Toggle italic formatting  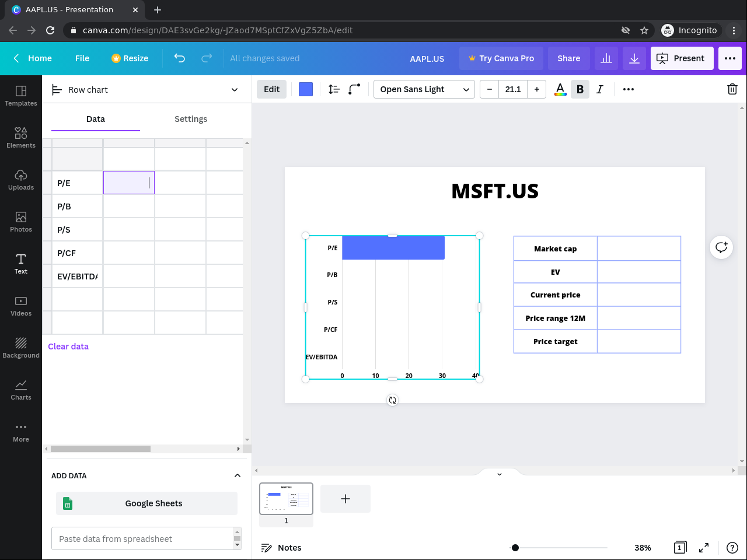click(600, 89)
